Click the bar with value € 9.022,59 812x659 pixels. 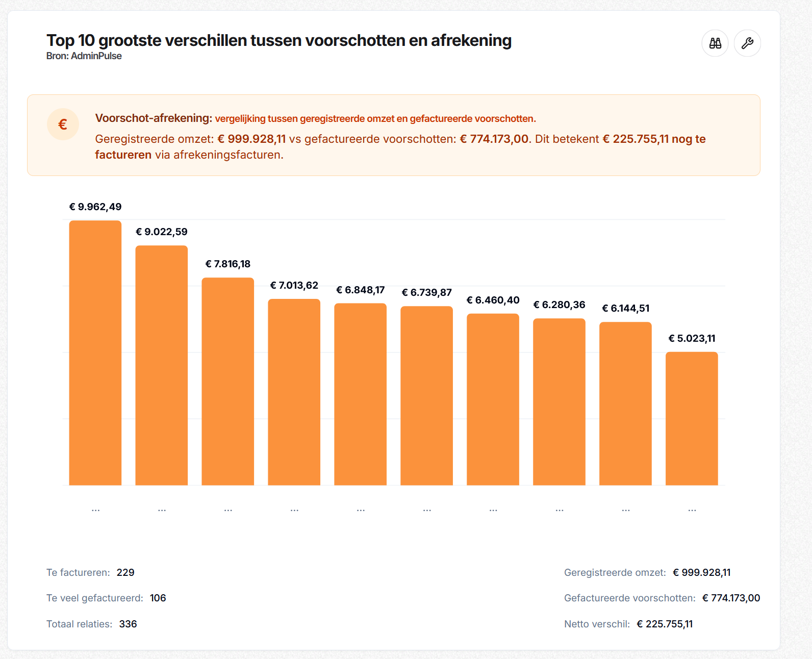tap(162, 365)
